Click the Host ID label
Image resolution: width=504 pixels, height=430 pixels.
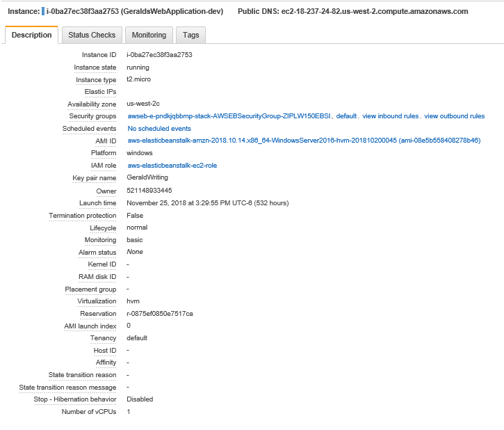pyautogui.click(x=105, y=351)
